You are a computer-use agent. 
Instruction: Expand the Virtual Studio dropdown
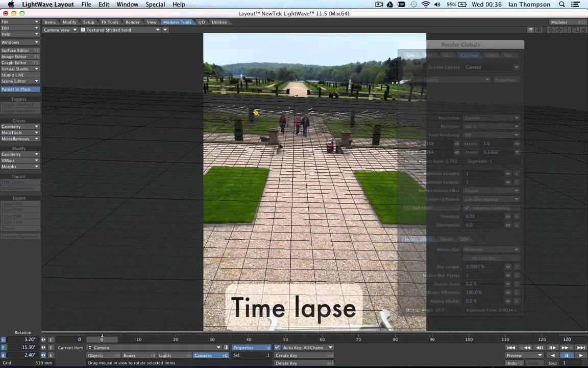click(20, 68)
